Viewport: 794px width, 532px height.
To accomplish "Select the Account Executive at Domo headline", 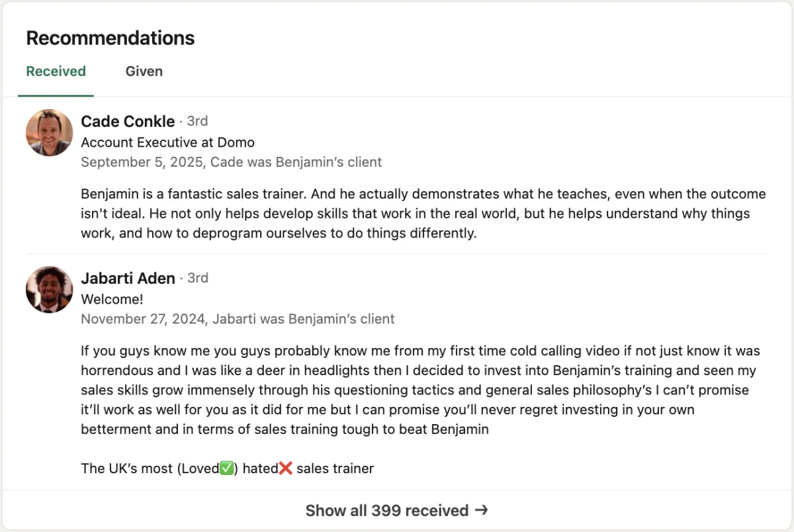I will click(x=167, y=142).
